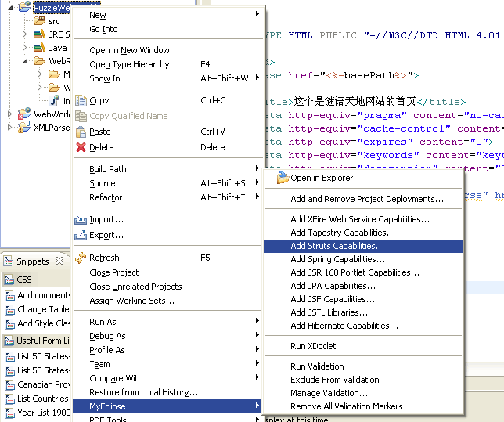Select Add XFire Web Service Capabilities
Screen dimensions: 504x422
[x=363, y=219]
